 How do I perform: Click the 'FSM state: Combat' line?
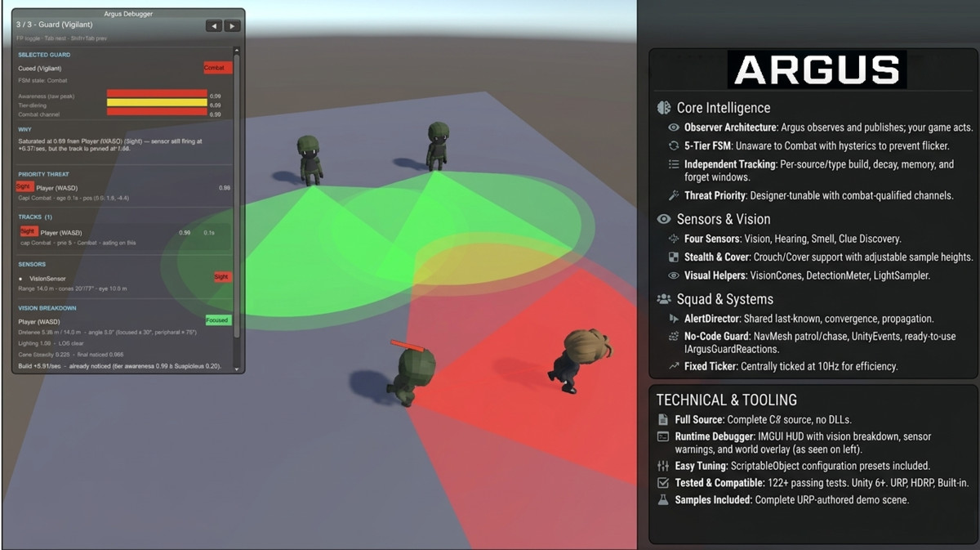pyautogui.click(x=42, y=81)
